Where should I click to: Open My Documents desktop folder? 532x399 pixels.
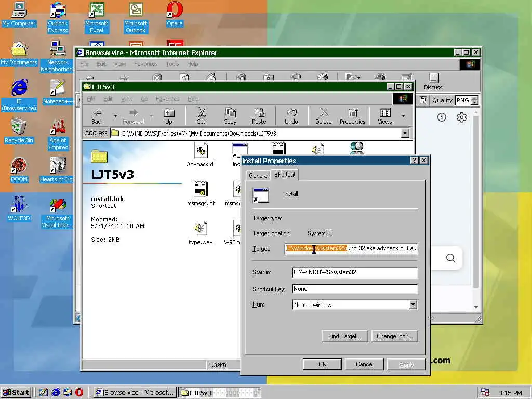coord(19,54)
